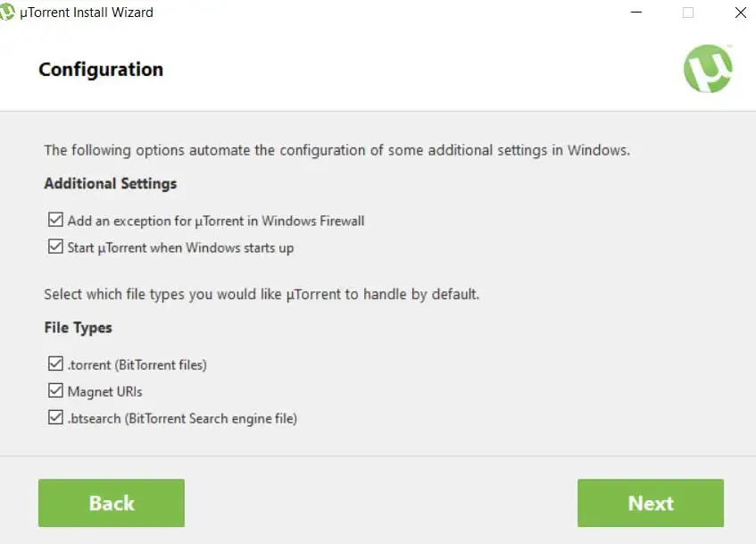
Task: Click the 'following options automate' description text
Action: (336, 150)
